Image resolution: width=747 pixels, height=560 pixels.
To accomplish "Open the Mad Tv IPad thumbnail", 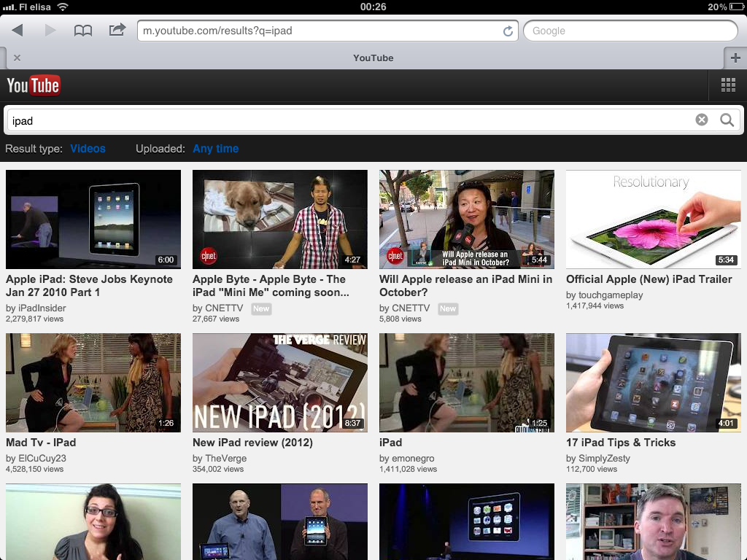I will point(93,383).
